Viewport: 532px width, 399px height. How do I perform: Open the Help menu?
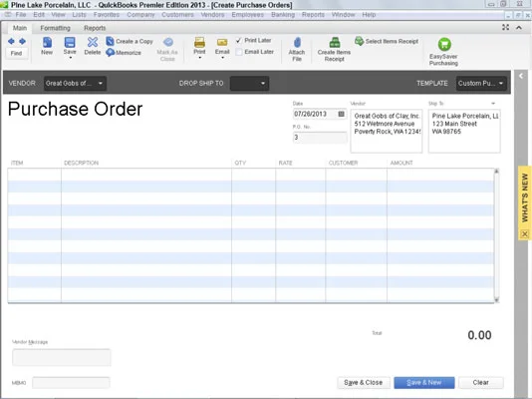[369, 15]
